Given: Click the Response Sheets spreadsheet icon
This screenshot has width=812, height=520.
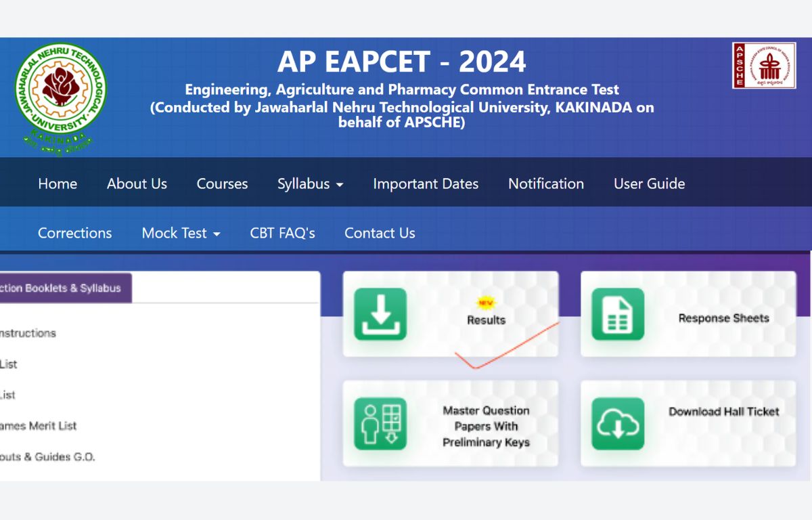Looking at the screenshot, I should (x=618, y=314).
